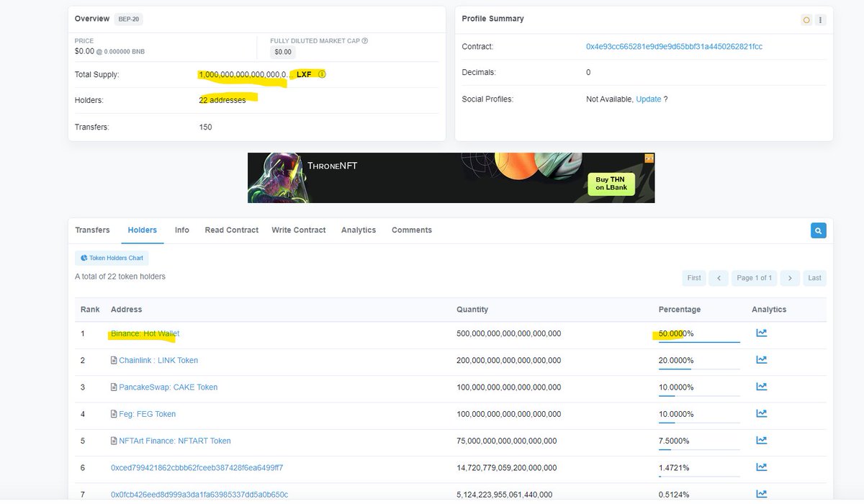
Task: Open address 0x0fcb426eed8d999a3da1fa63985337dd5a0b650c
Action: point(199,494)
